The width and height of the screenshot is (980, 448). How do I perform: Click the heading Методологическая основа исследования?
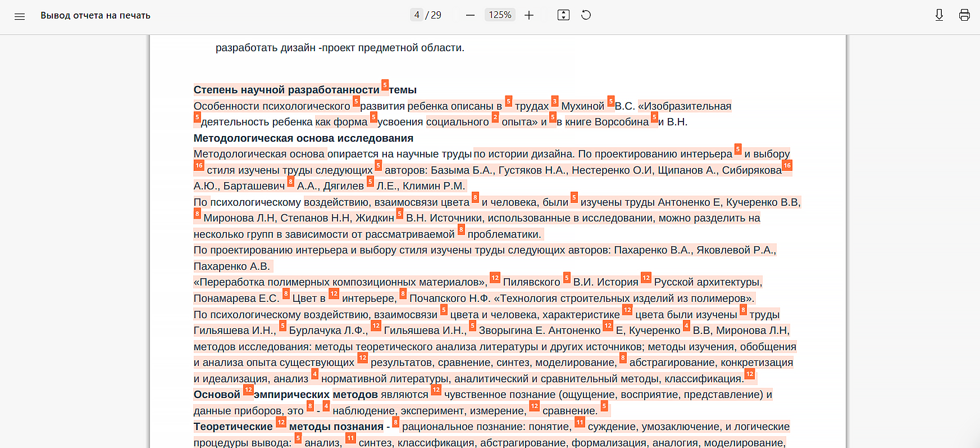[x=303, y=138]
